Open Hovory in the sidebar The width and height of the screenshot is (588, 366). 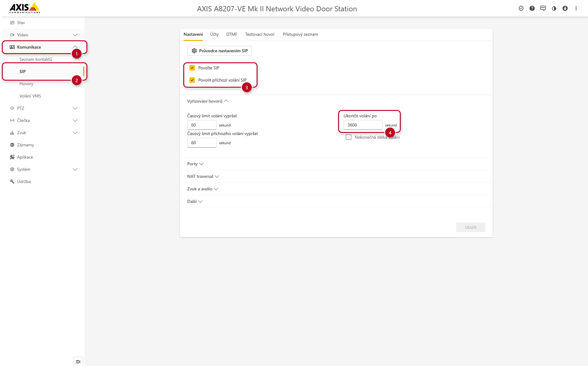pyautogui.click(x=26, y=84)
